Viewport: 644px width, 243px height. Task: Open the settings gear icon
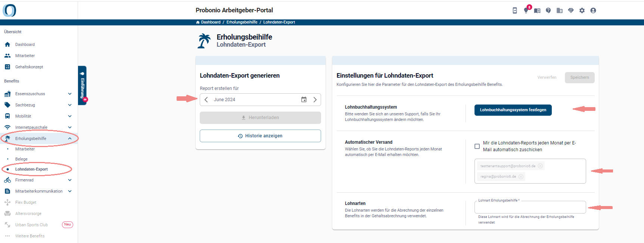(x=582, y=10)
